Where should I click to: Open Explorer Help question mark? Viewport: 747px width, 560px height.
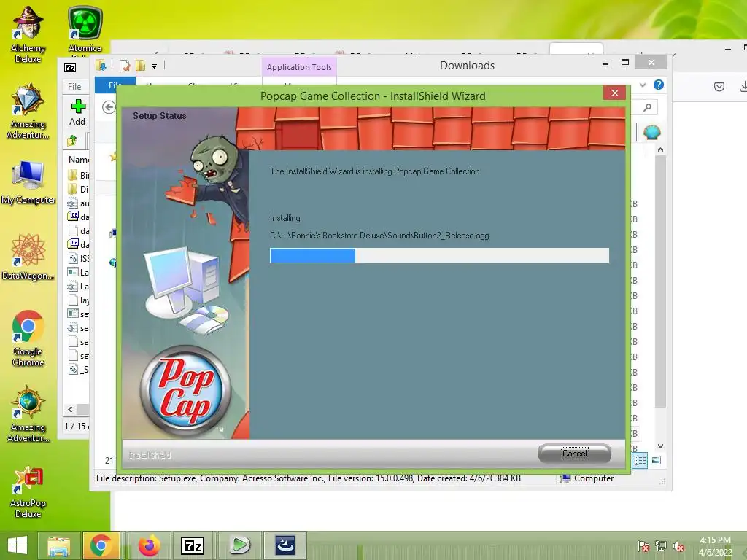659,85
